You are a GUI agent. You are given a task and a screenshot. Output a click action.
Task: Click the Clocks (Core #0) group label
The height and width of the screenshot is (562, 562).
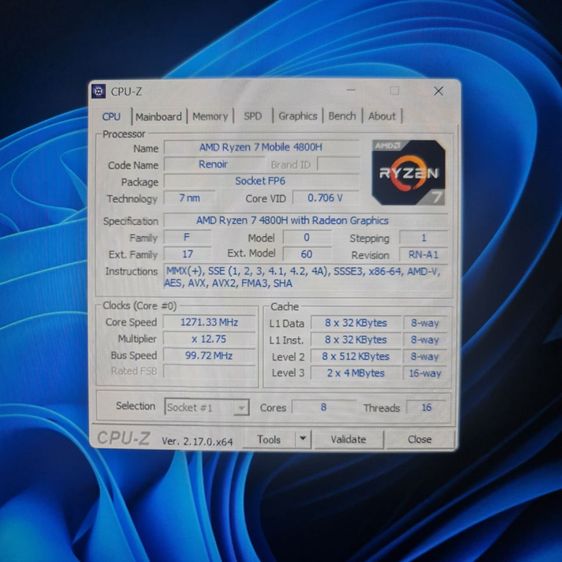[139, 306]
